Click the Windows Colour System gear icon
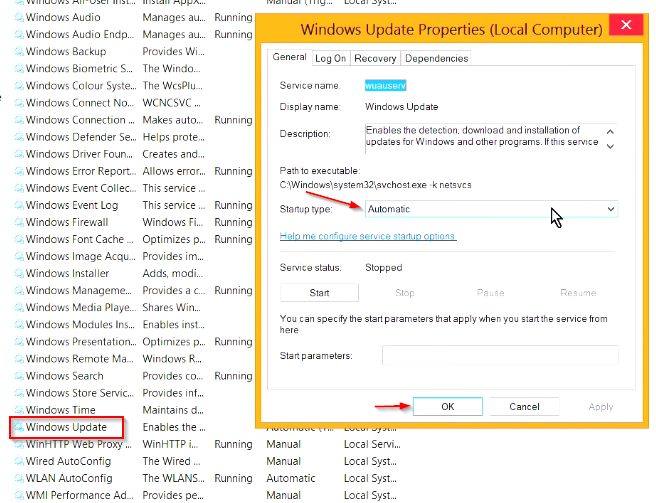 (x=19, y=86)
